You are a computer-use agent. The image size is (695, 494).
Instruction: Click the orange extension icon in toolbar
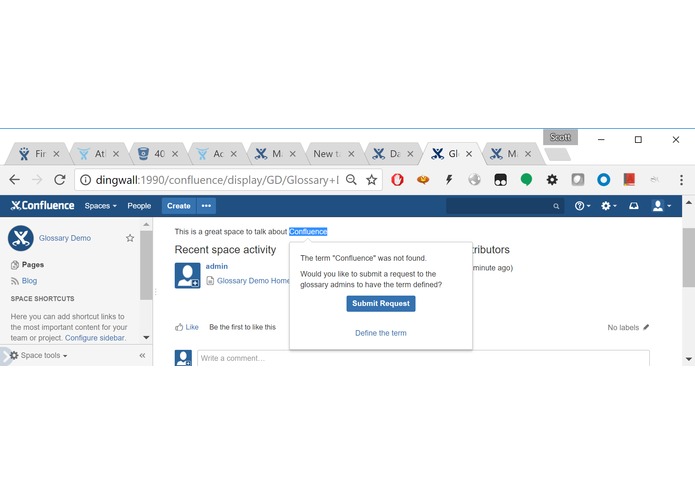pyautogui.click(x=423, y=179)
